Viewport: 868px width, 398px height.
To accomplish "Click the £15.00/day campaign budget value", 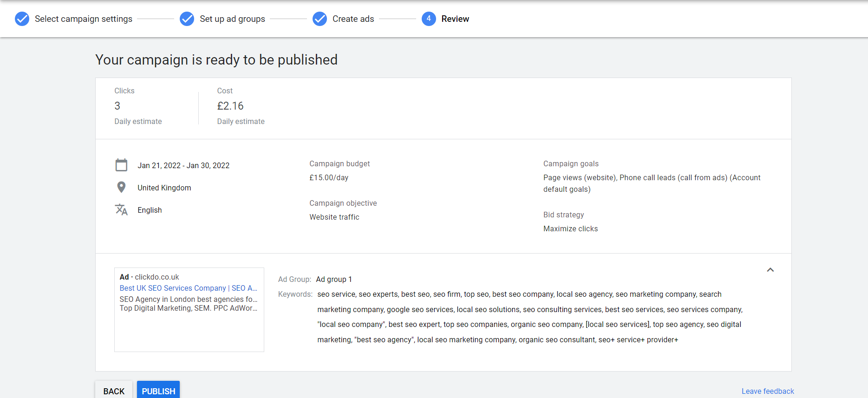I will click(x=329, y=177).
